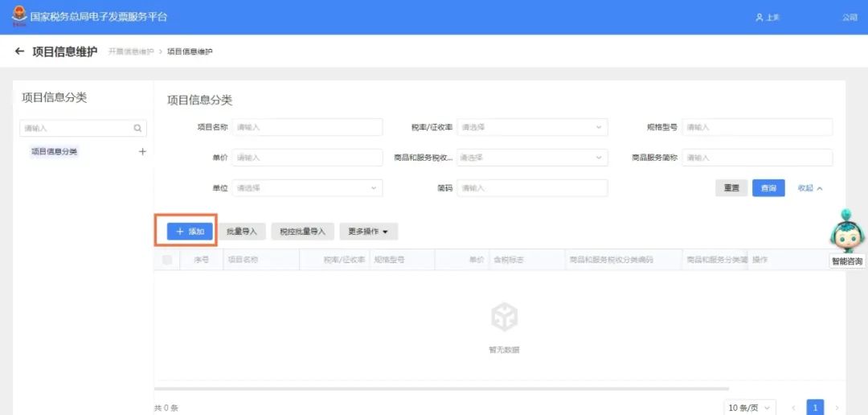This screenshot has width=868, height=415.
Task: Click the 查询 search button
Action: pos(768,188)
